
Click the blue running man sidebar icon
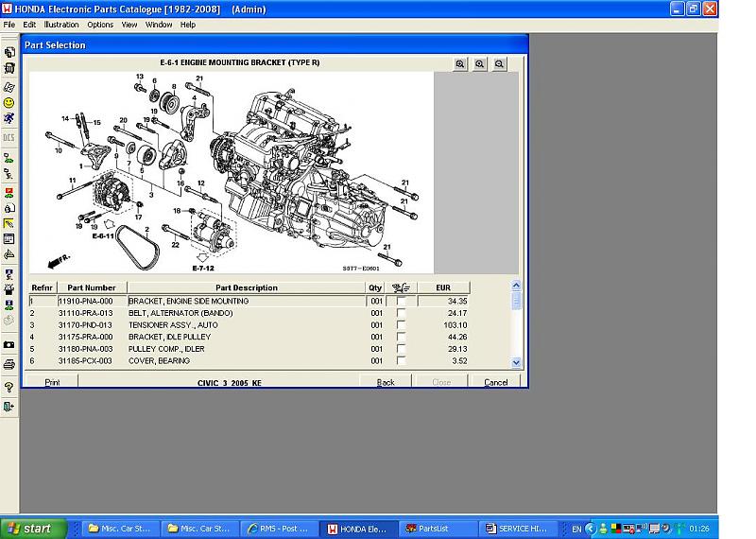(x=9, y=118)
